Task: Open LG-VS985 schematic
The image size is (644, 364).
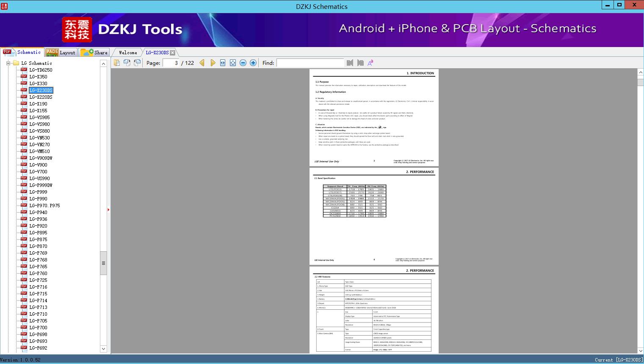Action: point(39,117)
